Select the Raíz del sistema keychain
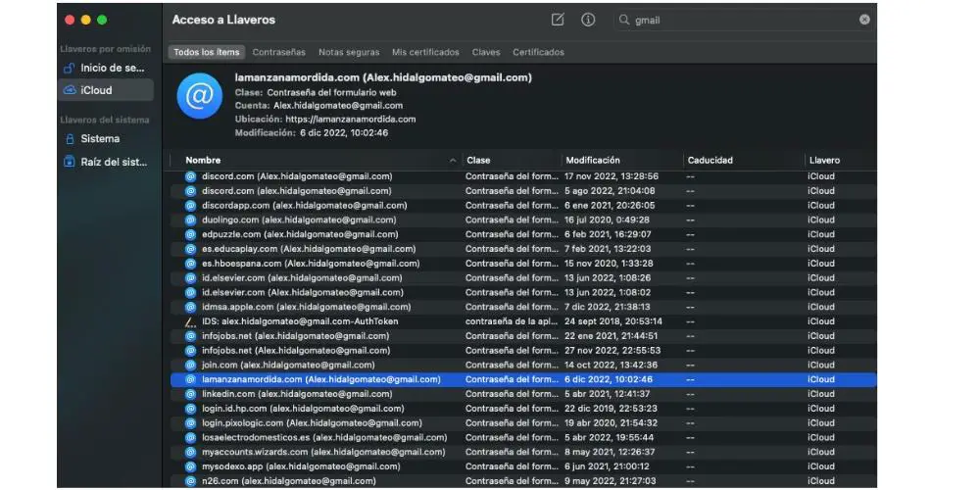The height and width of the screenshot is (490, 980). point(113,162)
